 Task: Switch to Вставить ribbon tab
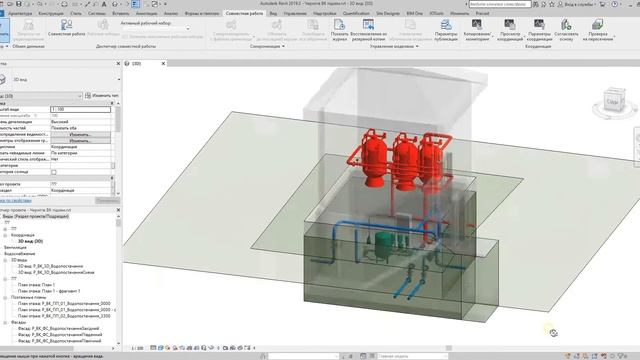120,13
